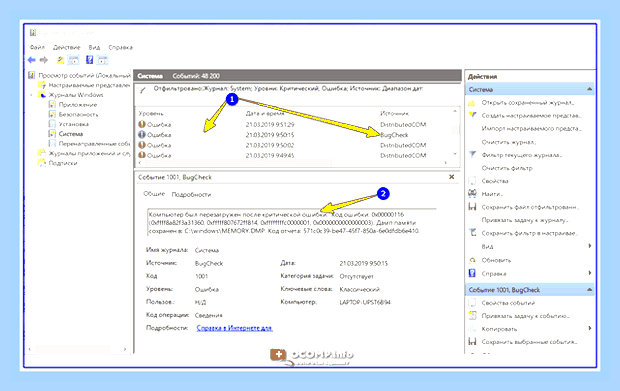The width and height of the screenshot is (620, 391).
Task: Select event list cell 21.03.2019 9:50:15
Action: 270,135
